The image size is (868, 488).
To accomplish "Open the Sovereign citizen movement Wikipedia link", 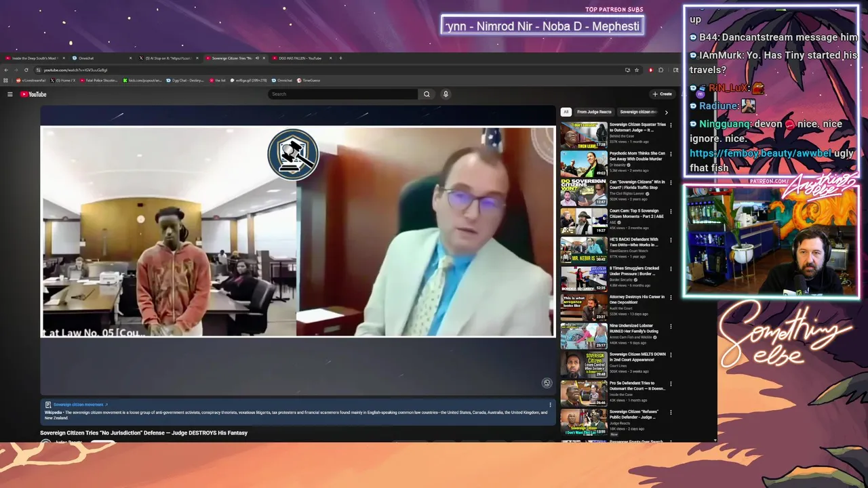I will click(x=80, y=405).
